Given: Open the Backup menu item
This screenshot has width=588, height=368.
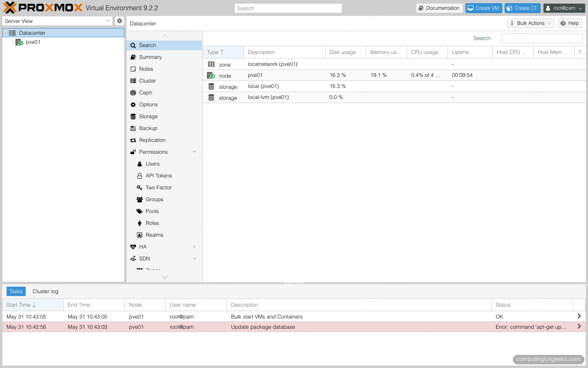Looking at the screenshot, I should pyautogui.click(x=165, y=128).
